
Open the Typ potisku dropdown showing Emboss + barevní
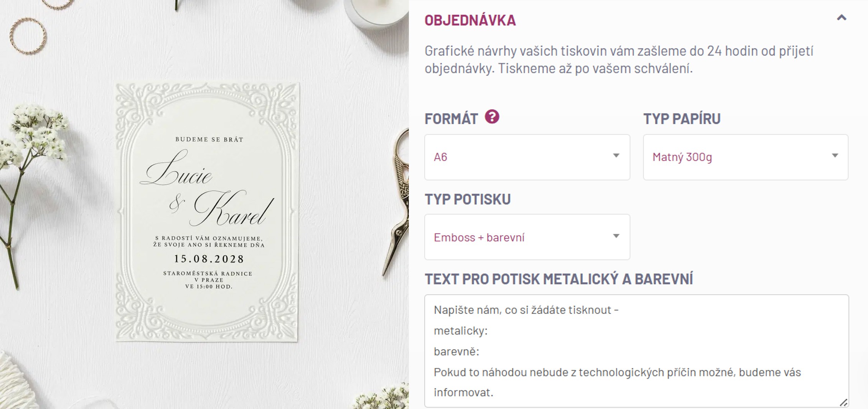527,237
